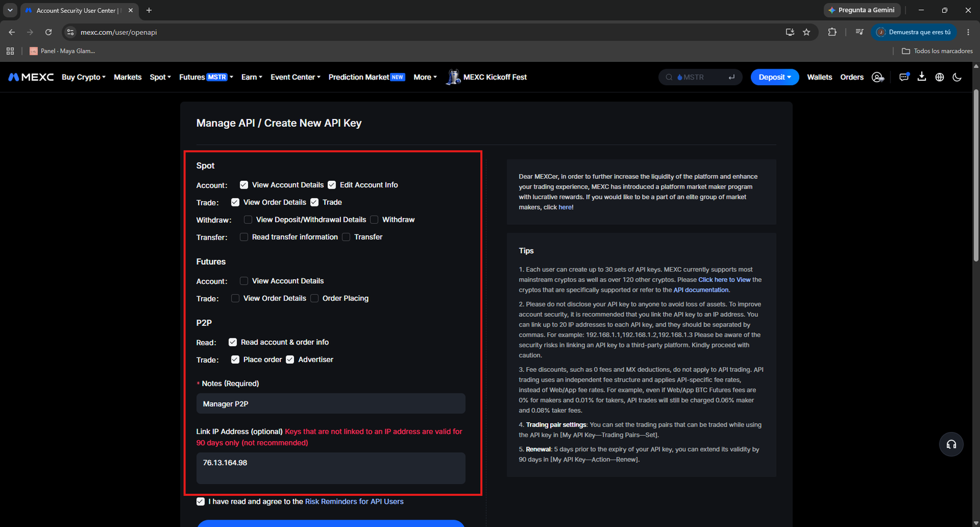Open the Deposit dropdown button
The width and height of the screenshot is (980, 527).
tap(775, 77)
